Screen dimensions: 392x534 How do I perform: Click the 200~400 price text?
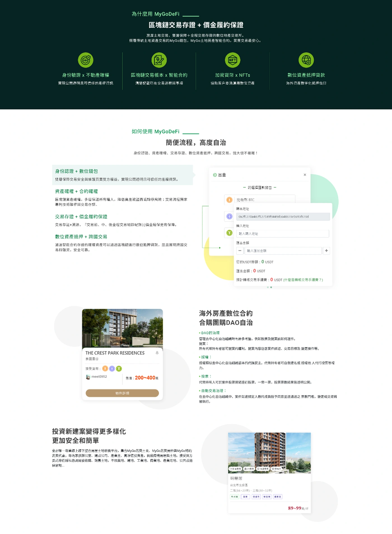145,378
